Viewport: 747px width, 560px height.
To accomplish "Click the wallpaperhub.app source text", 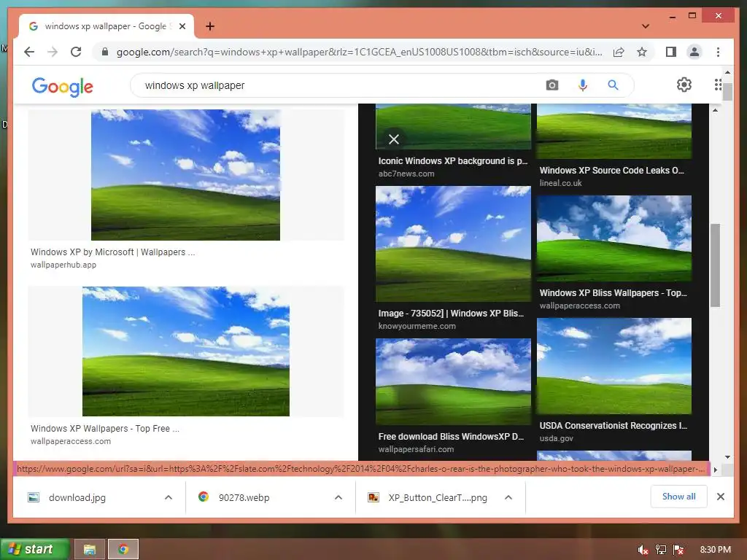I will 63,265.
